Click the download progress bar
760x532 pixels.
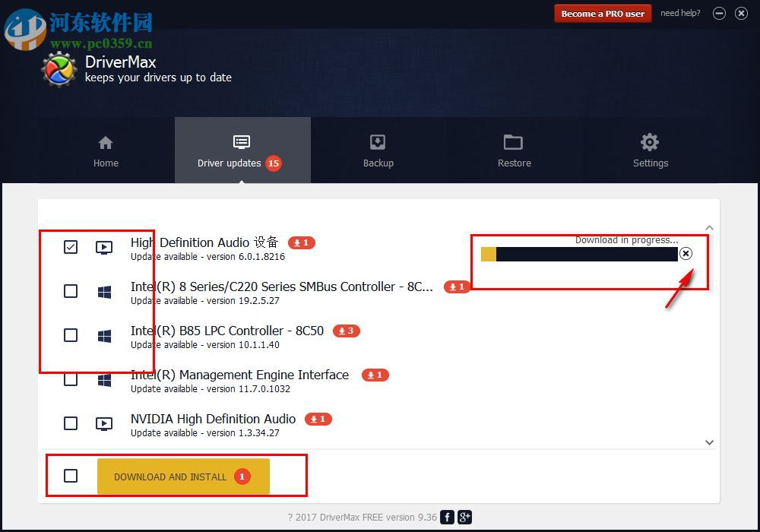(x=579, y=254)
